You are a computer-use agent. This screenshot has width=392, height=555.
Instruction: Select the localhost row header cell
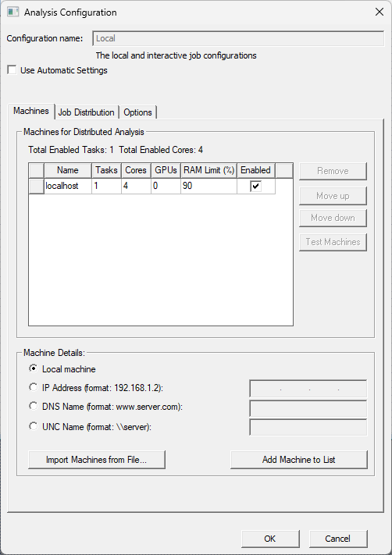(36, 187)
